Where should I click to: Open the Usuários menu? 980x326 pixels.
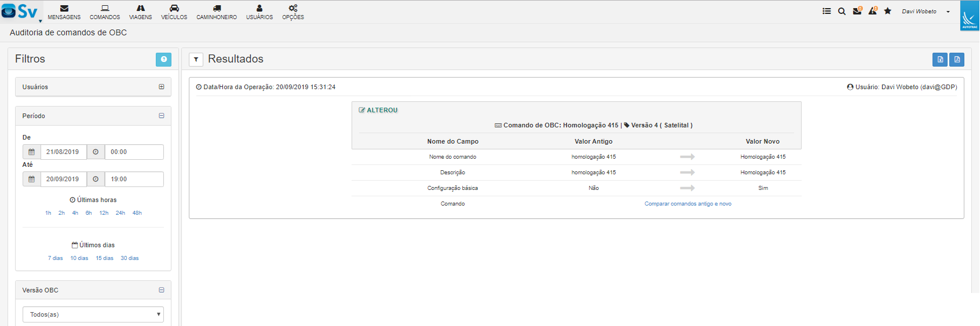point(259,12)
